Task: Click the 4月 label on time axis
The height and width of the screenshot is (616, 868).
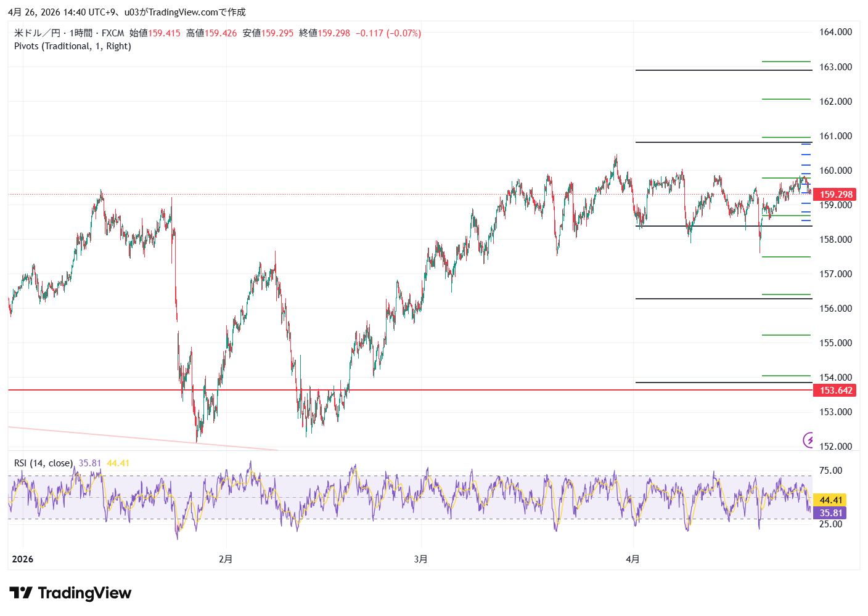Action: tap(633, 559)
